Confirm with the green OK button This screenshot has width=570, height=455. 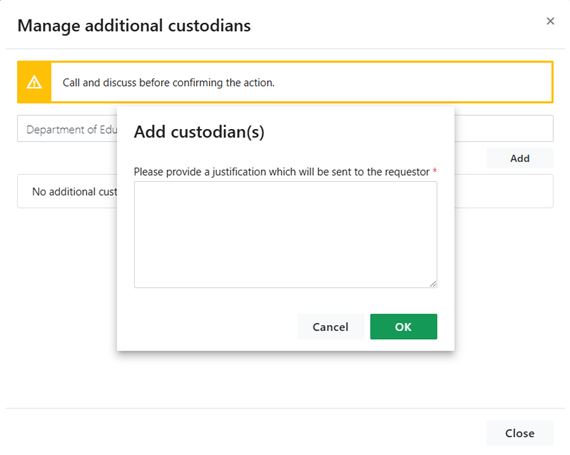tap(404, 327)
